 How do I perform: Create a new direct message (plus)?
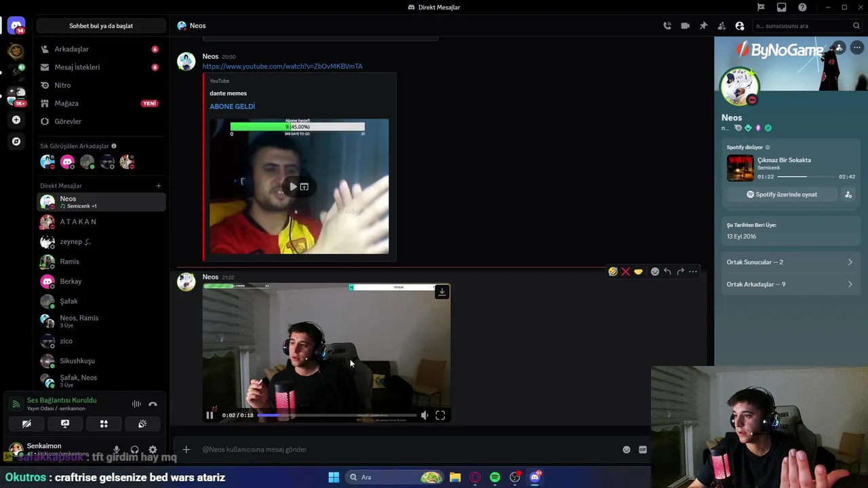pos(159,186)
